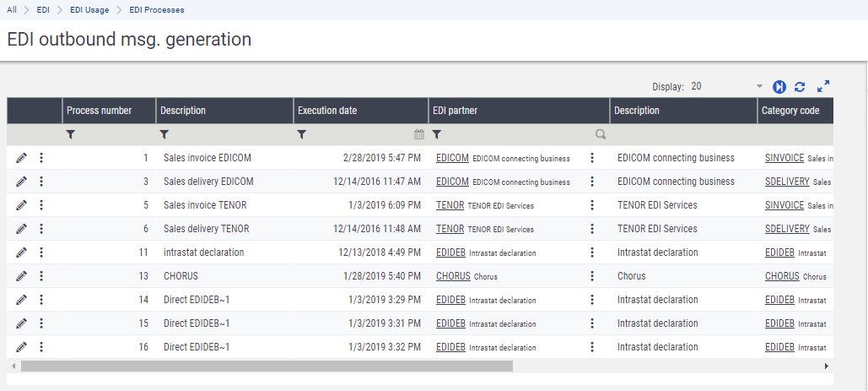Go to the All breadcrumb
This screenshot has width=868, height=391.
tap(12, 10)
